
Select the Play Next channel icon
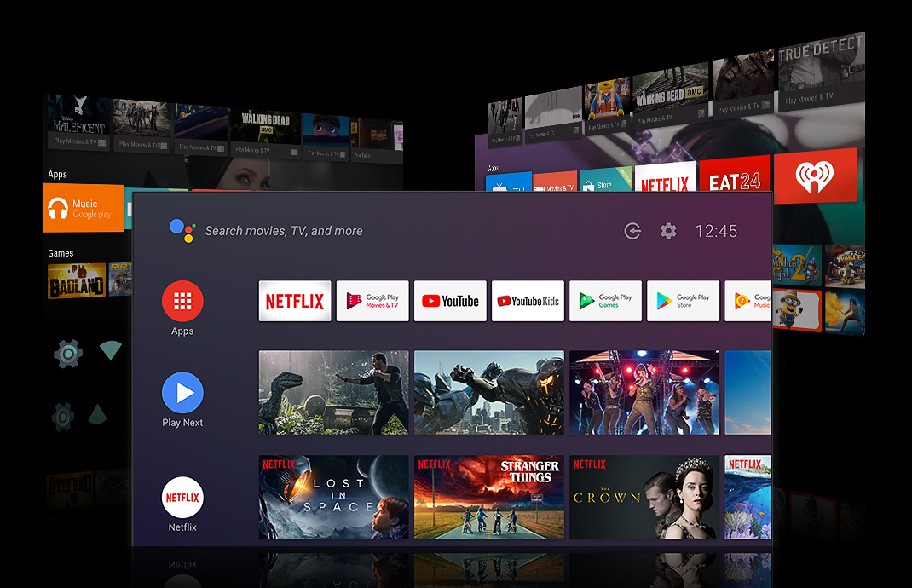(182, 393)
